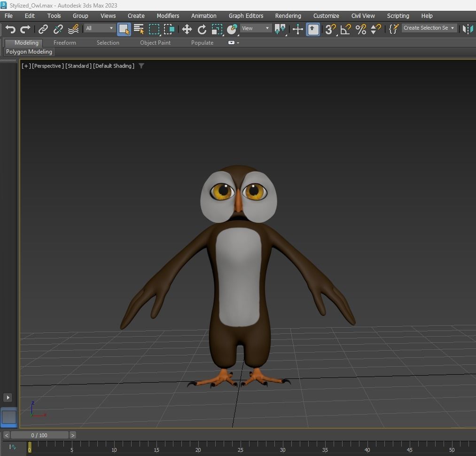476x456 pixels.
Task: Step time slider forward with right arrow
Action: click(72, 435)
